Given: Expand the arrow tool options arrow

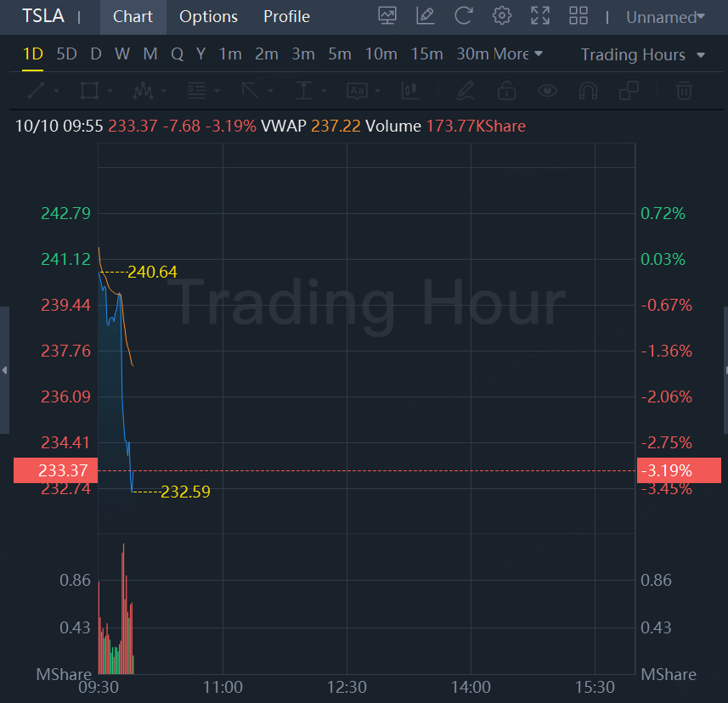Looking at the screenshot, I should tap(270, 91).
